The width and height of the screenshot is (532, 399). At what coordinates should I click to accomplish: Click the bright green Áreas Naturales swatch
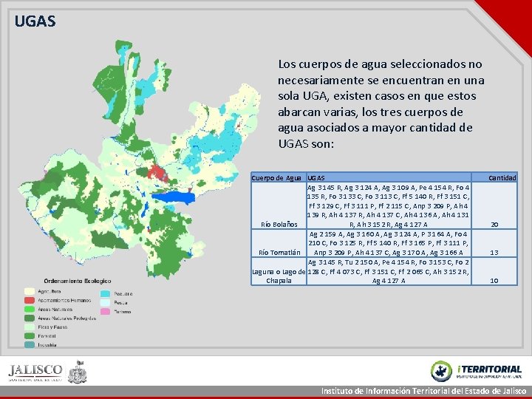(x=30, y=309)
